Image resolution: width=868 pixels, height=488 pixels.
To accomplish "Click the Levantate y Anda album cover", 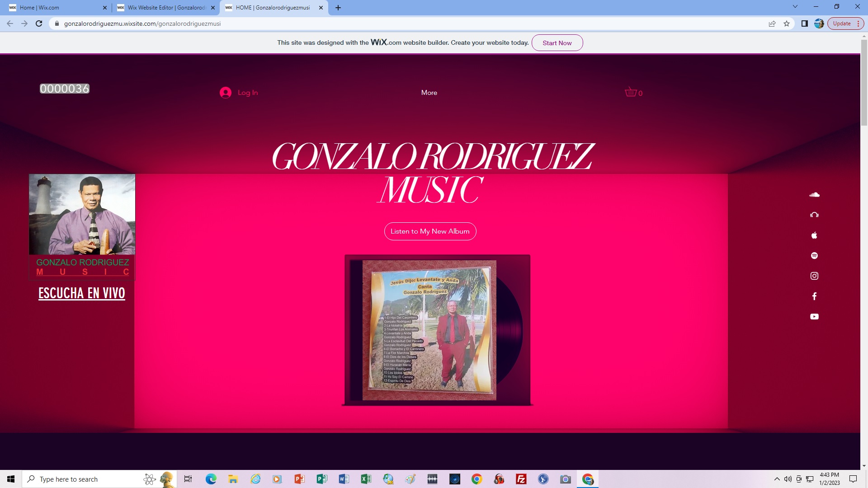I will pyautogui.click(x=429, y=330).
